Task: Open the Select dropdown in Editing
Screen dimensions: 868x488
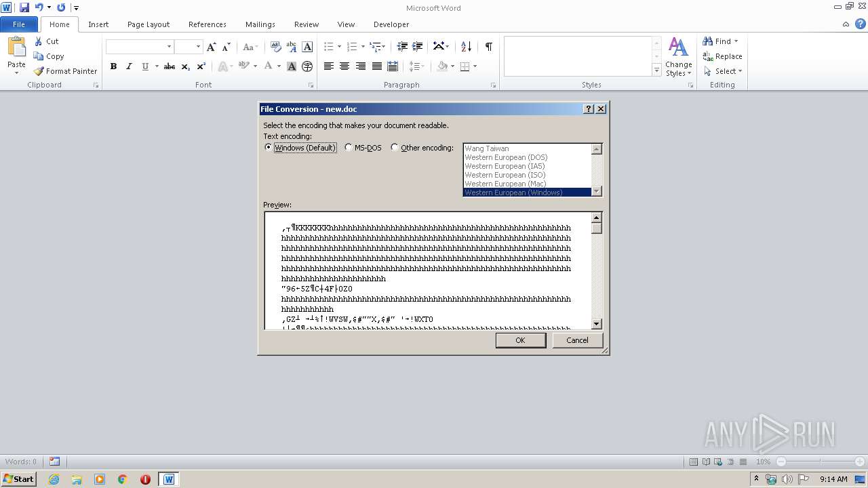Action: coord(723,71)
